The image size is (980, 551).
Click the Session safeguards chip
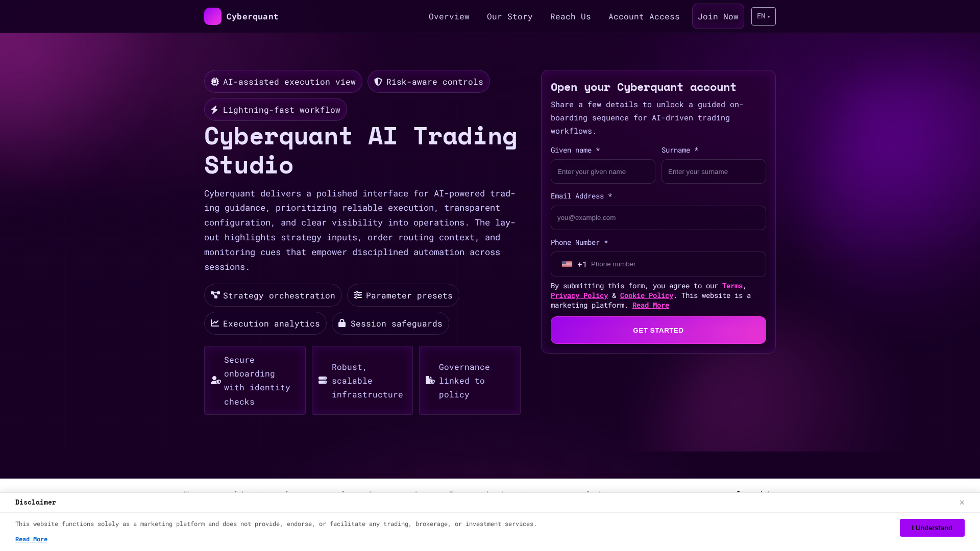(390, 323)
